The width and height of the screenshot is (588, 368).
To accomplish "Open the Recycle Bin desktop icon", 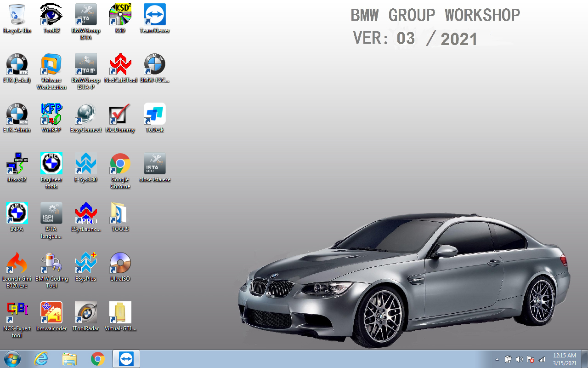I will (x=17, y=18).
